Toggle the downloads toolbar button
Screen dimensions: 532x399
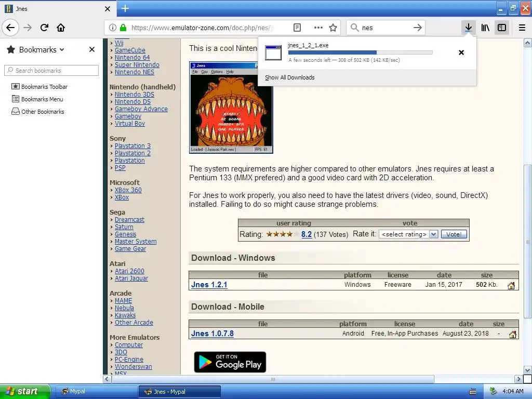tap(468, 28)
